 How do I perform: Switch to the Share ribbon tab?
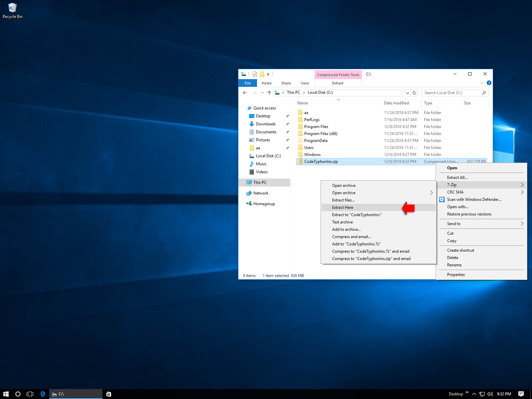click(x=286, y=83)
